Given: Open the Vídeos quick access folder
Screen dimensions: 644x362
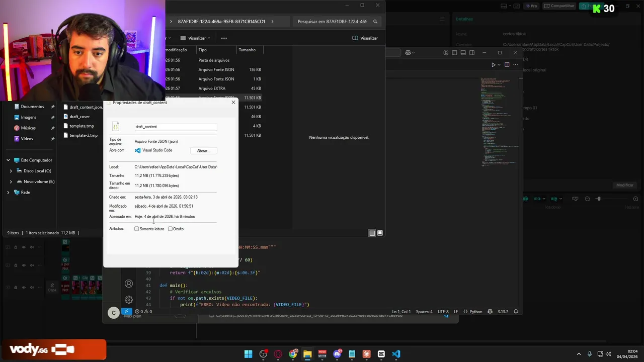Looking at the screenshot, I should [27, 139].
